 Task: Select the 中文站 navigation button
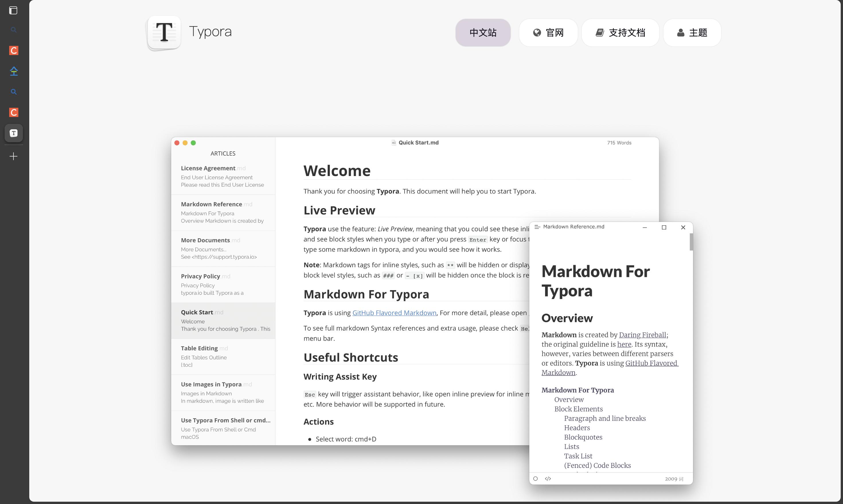pyautogui.click(x=483, y=33)
